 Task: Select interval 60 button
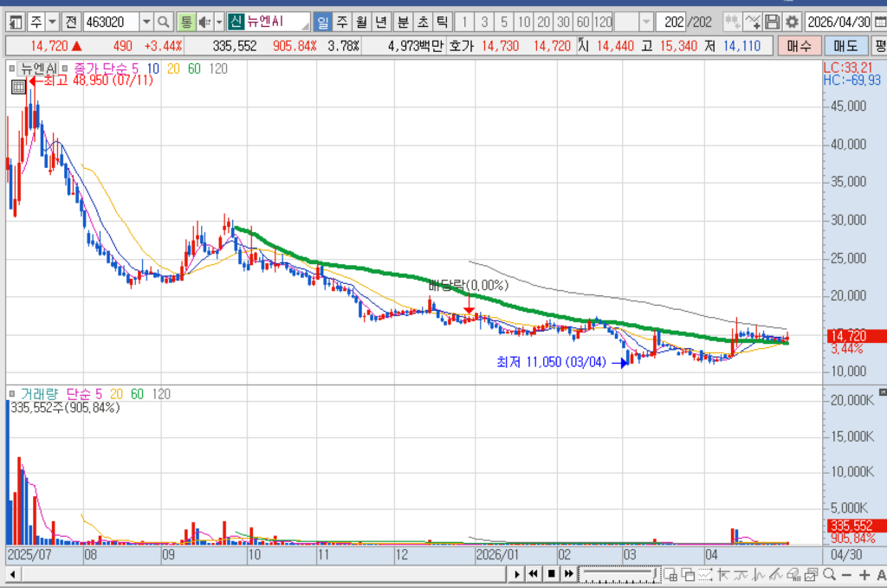pos(583,22)
